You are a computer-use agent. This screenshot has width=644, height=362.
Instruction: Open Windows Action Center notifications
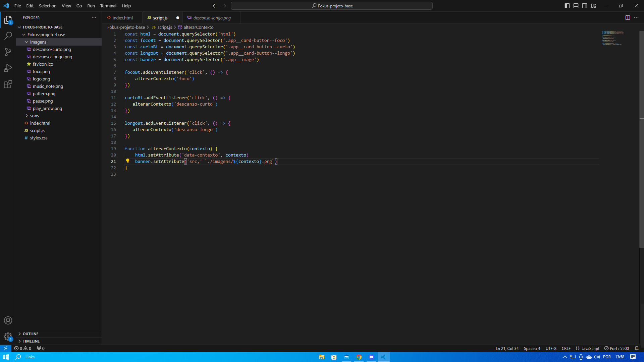(633, 357)
